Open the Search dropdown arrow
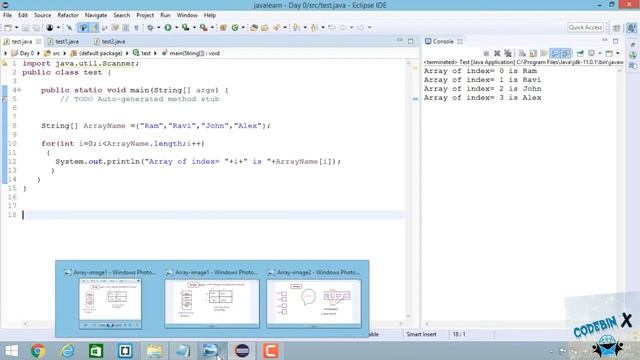The height and width of the screenshot is (360, 640). tap(285, 27)
